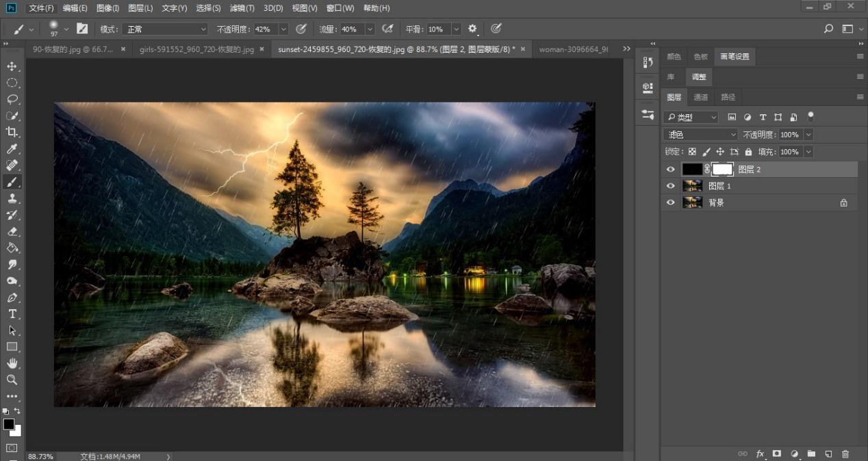Select the Eyedropper tool
This screenshot has width=868, height=461.
(12, 149)
